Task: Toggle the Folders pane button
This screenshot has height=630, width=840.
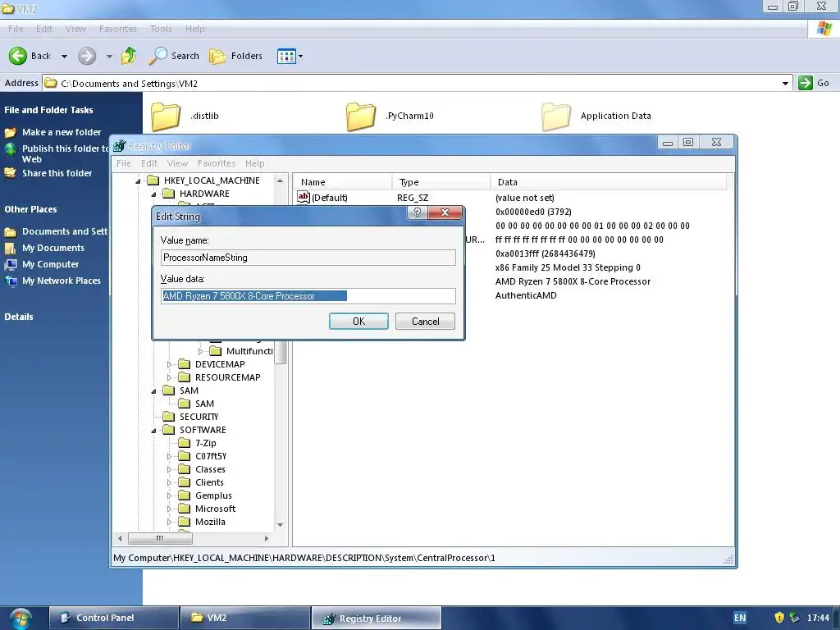Action: [x=235, y=56]
